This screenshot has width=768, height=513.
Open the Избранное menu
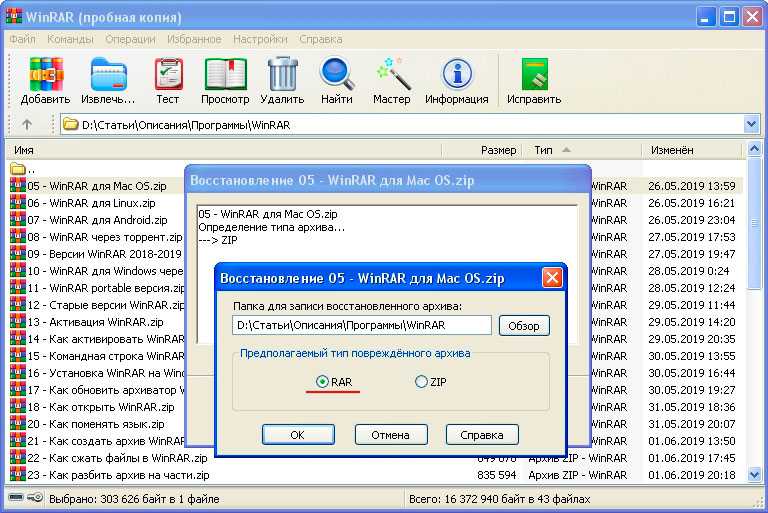194,39
